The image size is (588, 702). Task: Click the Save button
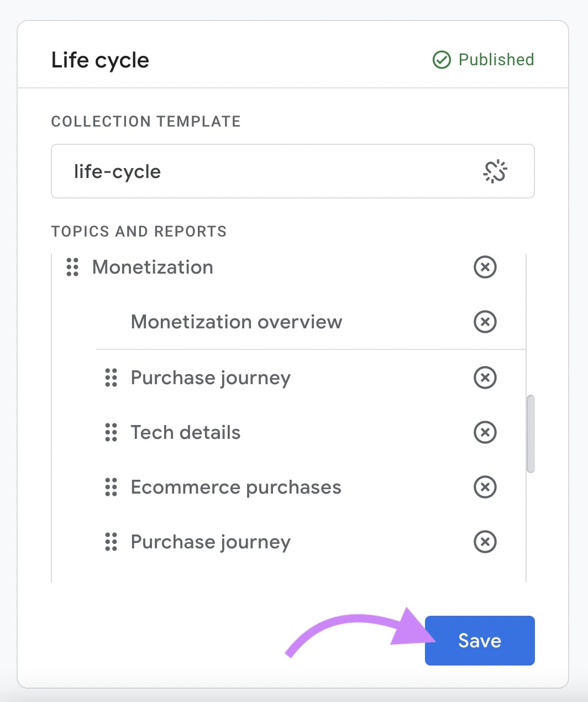[x=479, y=640]
